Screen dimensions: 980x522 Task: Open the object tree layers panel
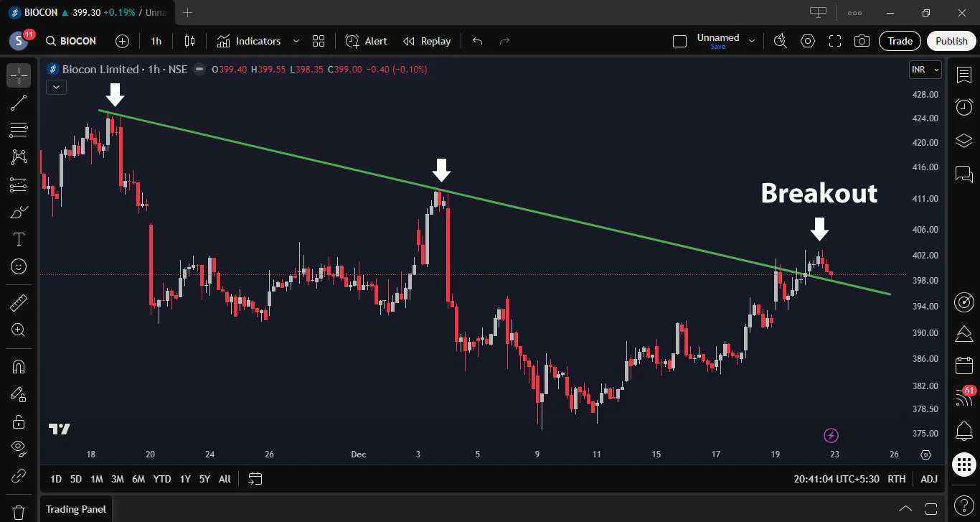[963, 141]
